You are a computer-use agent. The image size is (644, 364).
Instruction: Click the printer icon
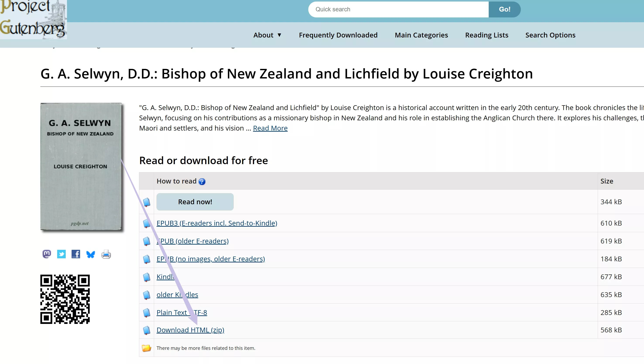[106, 255]
